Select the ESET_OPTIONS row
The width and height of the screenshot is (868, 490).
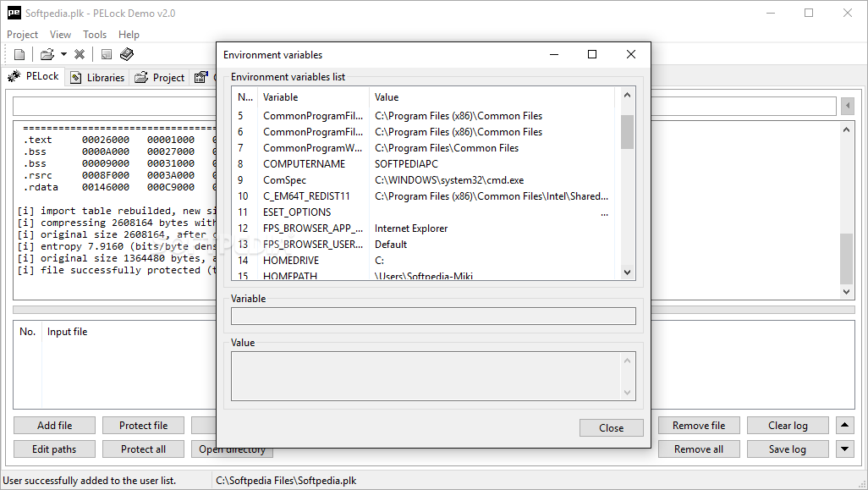[424, 212]
